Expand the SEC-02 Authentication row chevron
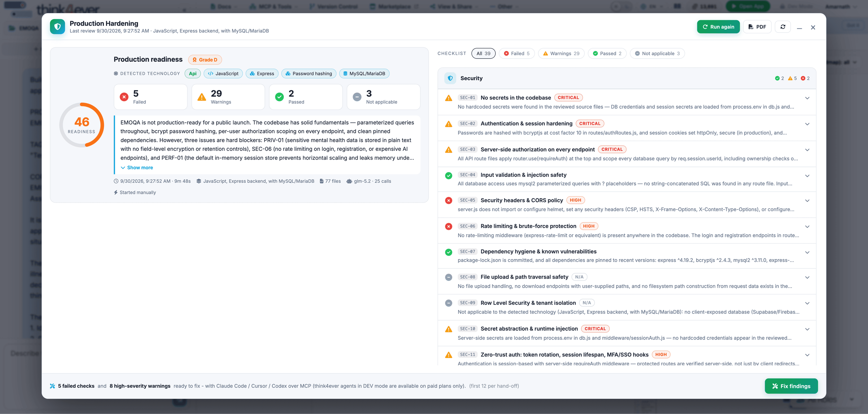Viewport: 868px width, 414px height. pyautogui.click(x=807, y=124)
